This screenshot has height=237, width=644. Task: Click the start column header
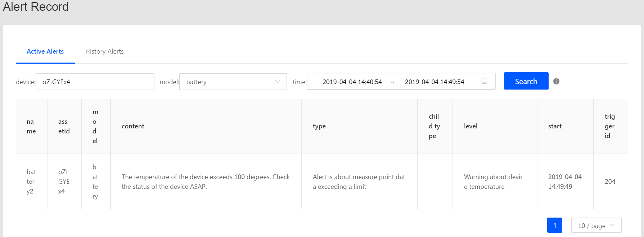555,126
